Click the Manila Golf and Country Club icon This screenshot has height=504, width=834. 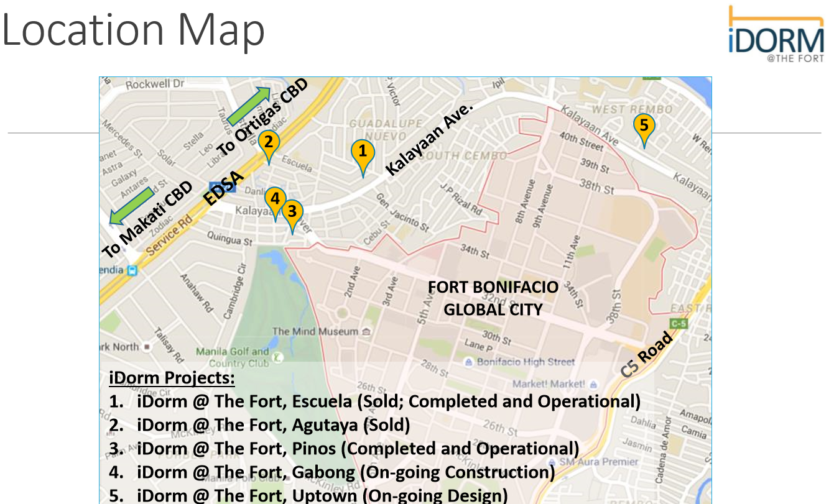coord(279,357)
